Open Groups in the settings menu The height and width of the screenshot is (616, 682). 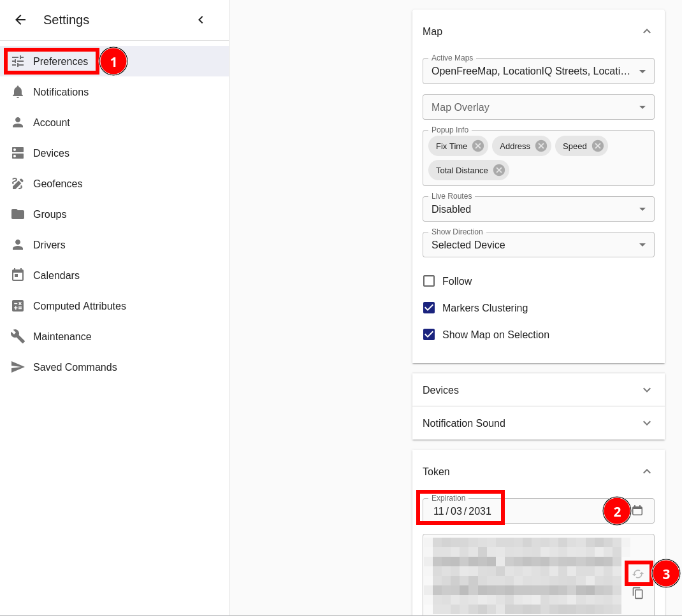tap(114, 214)
